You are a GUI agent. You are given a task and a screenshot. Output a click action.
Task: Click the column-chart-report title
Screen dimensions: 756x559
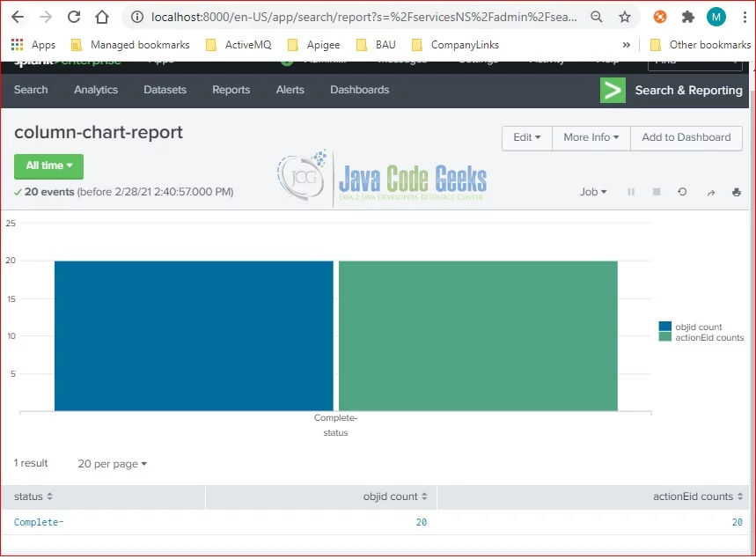click(99, 133)
